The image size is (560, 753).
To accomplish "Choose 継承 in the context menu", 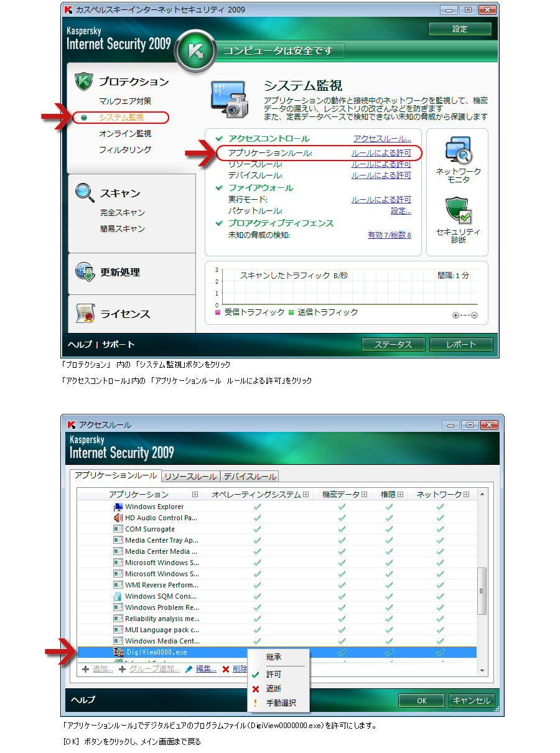I will (274, 657).
